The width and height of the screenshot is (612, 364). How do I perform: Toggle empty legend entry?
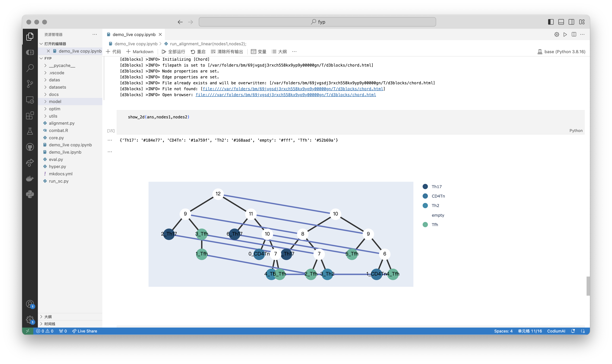[x=438, y=215]
